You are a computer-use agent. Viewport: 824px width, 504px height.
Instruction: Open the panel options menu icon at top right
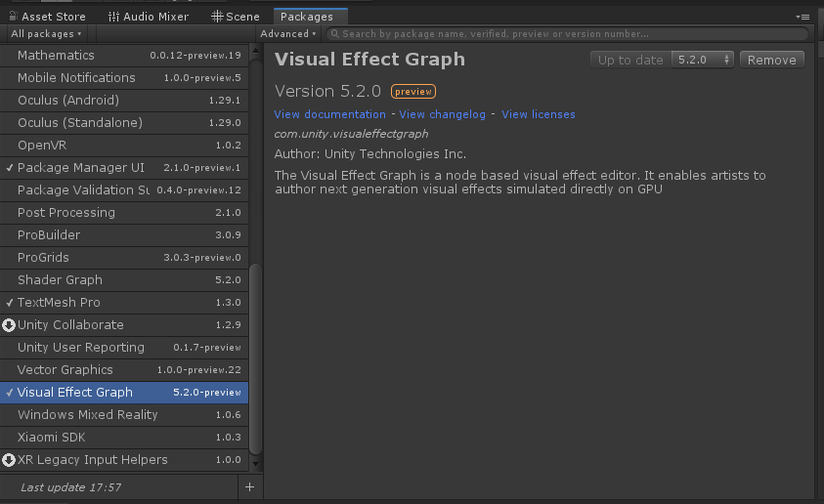point(802,17)
